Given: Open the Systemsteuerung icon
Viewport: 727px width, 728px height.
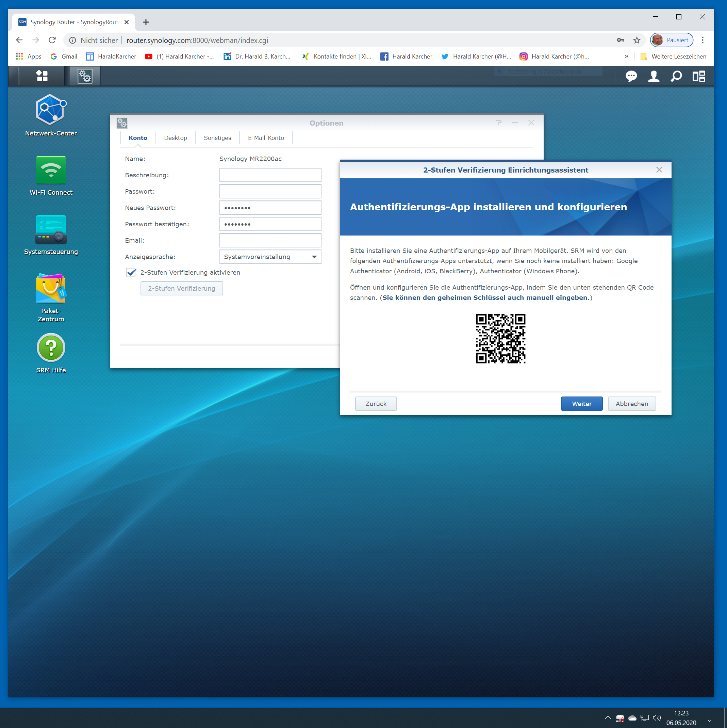Looking at the screenshot, I should point(51,229).
